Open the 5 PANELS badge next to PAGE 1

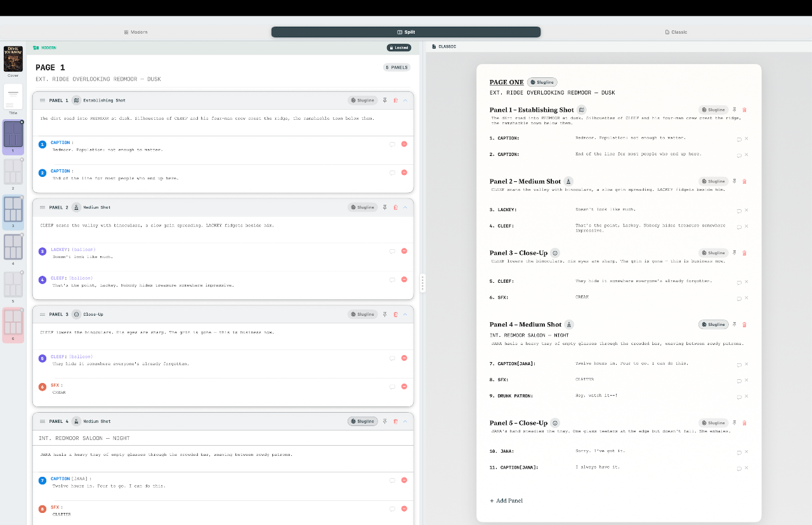397,67
